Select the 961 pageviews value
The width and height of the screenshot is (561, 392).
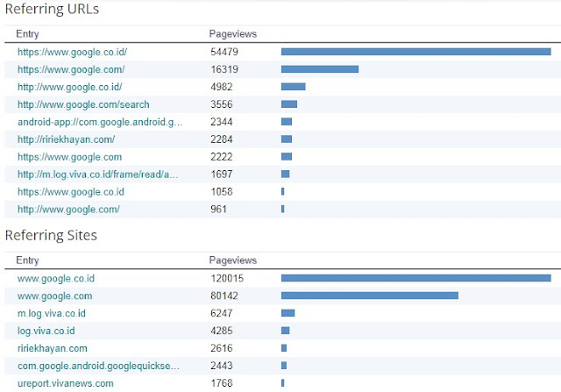pyautogui.click(x=218, y=210)
